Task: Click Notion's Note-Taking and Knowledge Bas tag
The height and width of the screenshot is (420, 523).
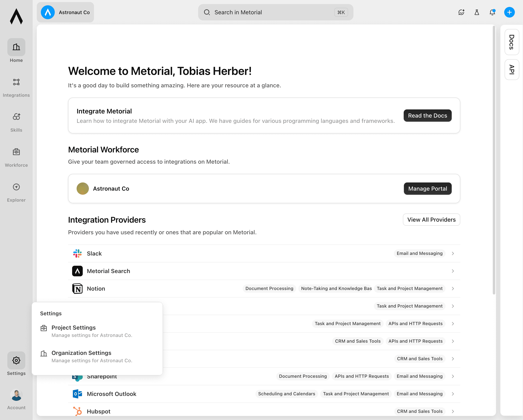Action: click(x=336, y=288)
